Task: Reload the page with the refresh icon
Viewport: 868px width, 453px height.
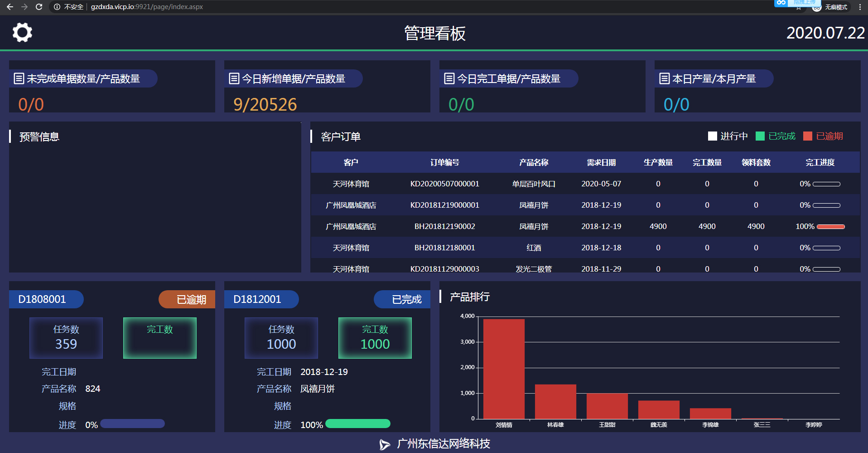Action: (x=39, y=7)
